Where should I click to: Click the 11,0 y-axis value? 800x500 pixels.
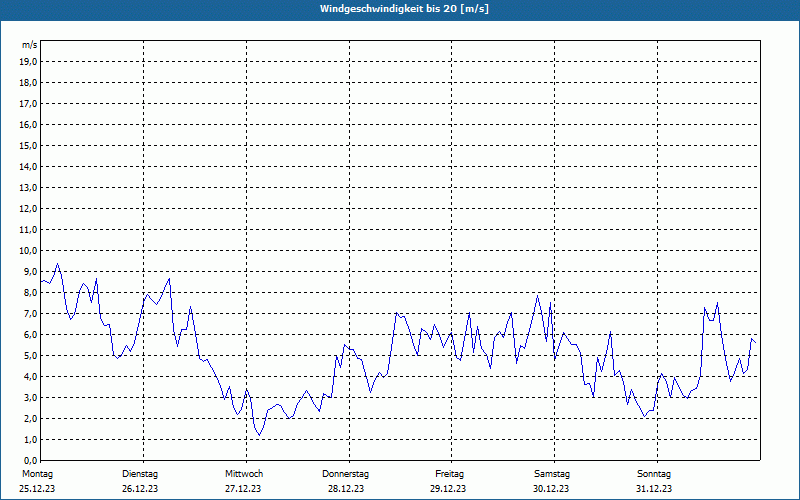click(x=28, y=230)
